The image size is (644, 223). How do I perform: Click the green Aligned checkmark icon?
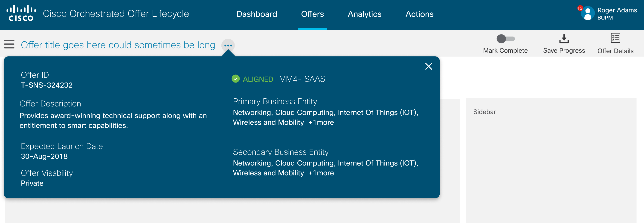tap(235, 79)
